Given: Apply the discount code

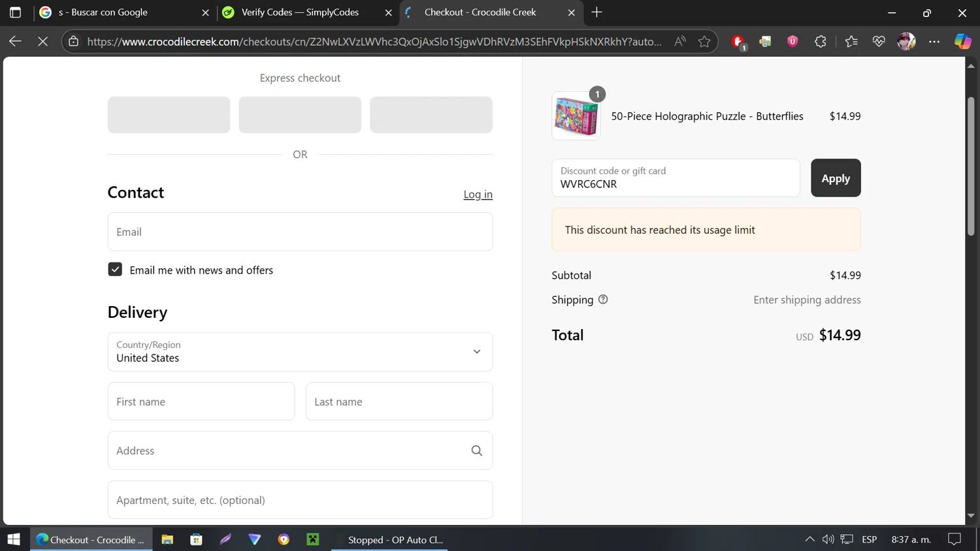Looking at the screenshot, I should click(836, 178).
